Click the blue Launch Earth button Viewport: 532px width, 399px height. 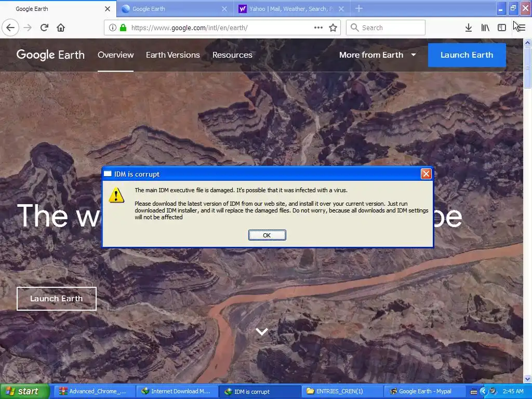coord(467,55)
